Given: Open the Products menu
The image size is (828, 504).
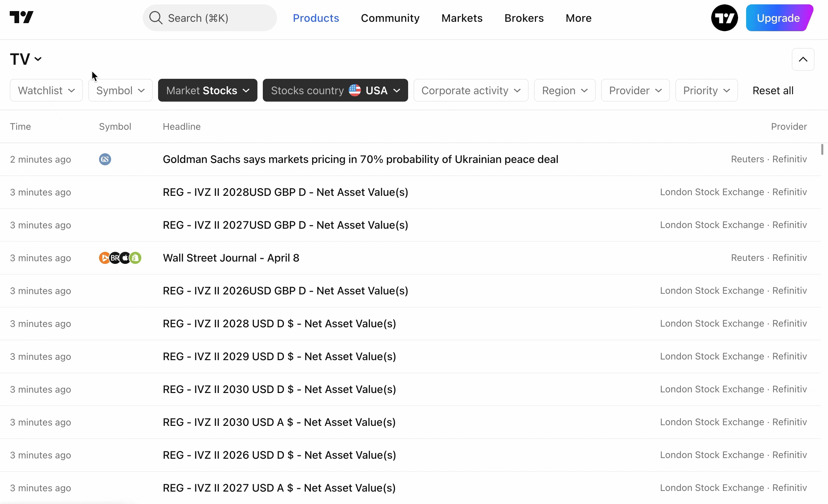Looking at the screenshot, I should [315, 18].
